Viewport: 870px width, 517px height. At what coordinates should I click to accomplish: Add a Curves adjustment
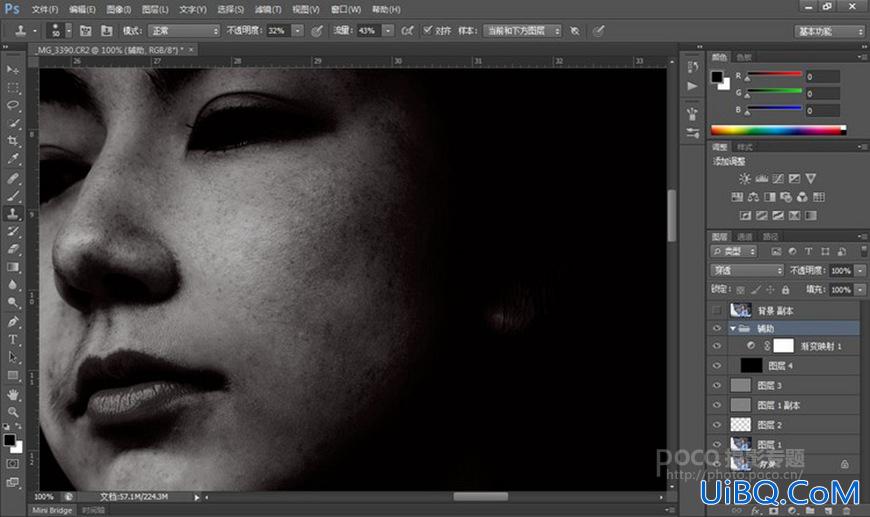(778, 179)
